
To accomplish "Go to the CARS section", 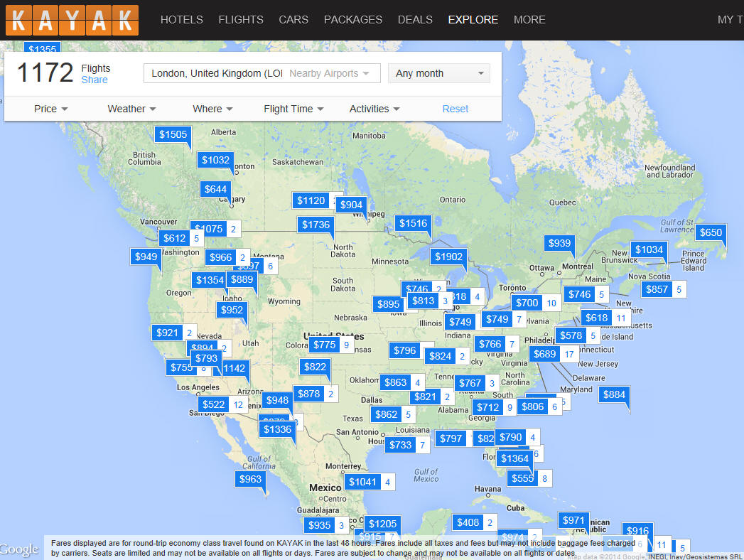I will (x=293, y=19).
